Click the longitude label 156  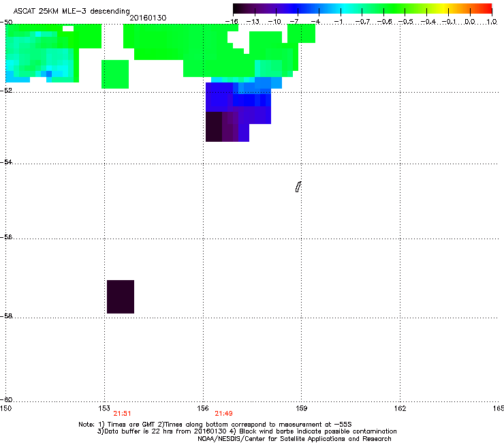(x=203, y=408)
